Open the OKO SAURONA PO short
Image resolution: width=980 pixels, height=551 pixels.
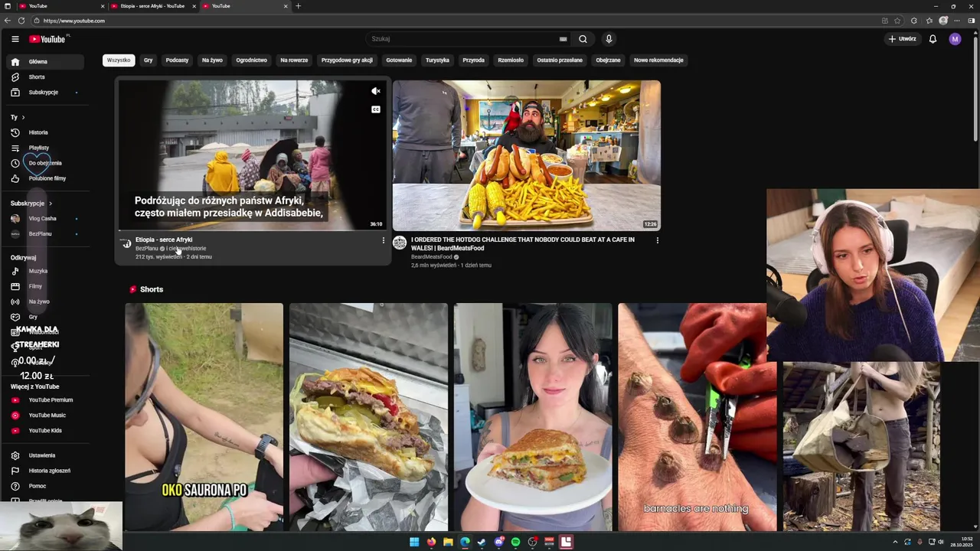[x=204, y=417]
